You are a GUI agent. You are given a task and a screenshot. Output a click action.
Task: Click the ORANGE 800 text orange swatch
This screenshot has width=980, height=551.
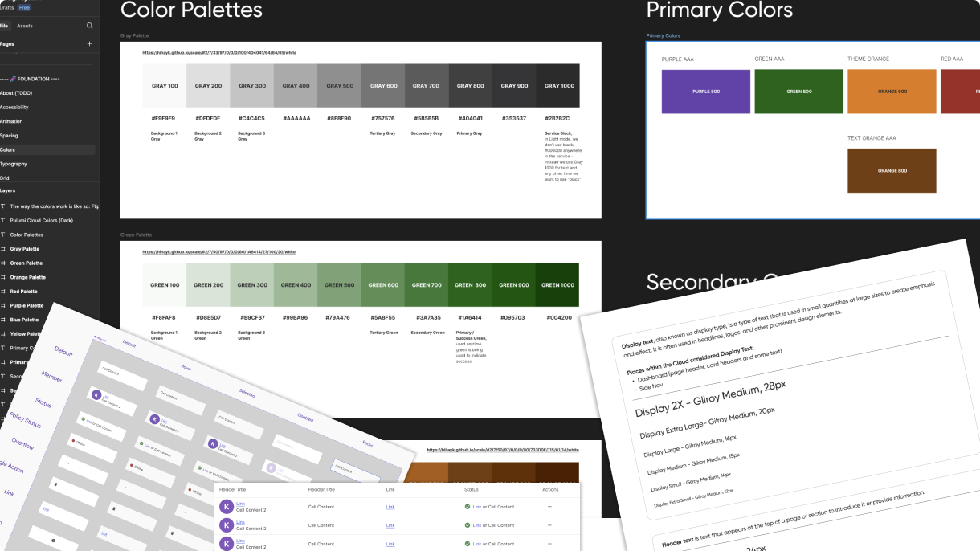point(892,170)
